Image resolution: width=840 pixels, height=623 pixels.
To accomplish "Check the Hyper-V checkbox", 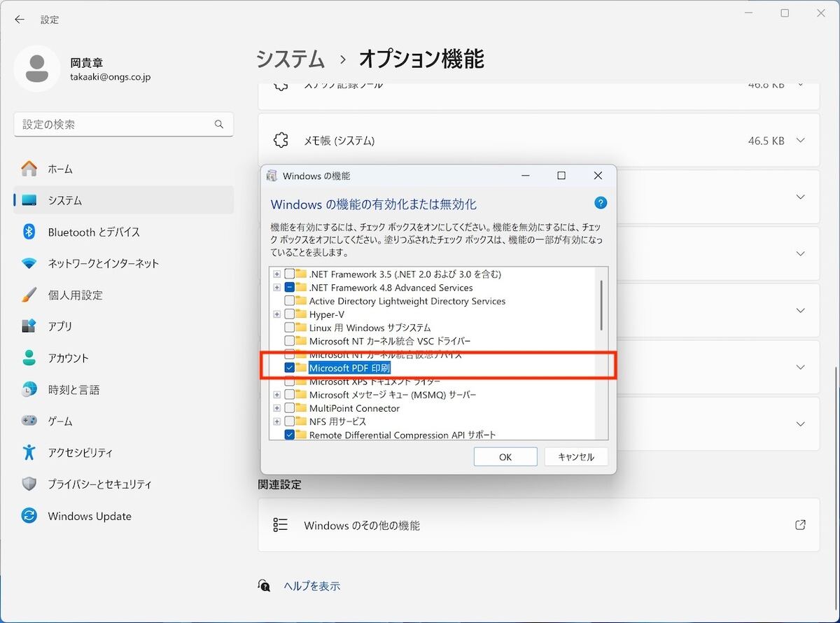I will point(289,314).
